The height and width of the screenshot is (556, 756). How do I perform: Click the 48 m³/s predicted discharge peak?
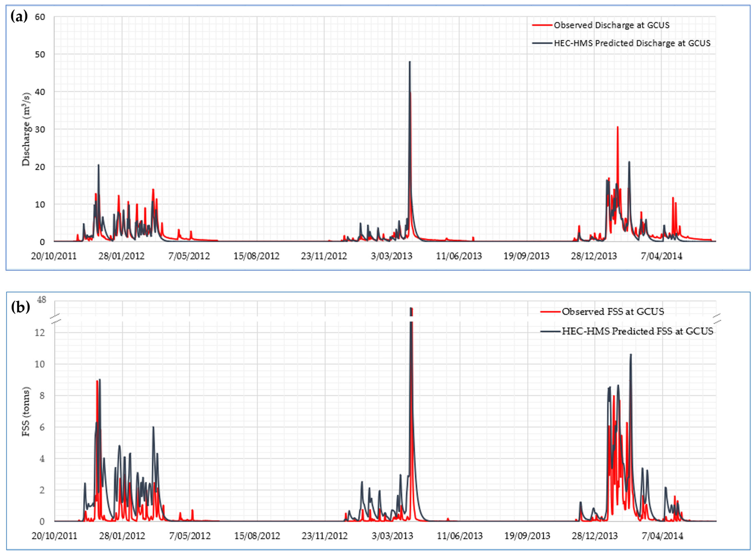[410, 63]
